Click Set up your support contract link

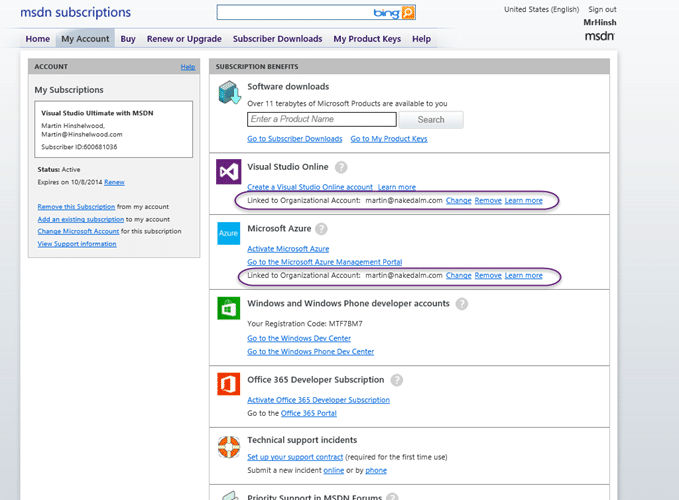pyautogui.click(x=295, y=457)
